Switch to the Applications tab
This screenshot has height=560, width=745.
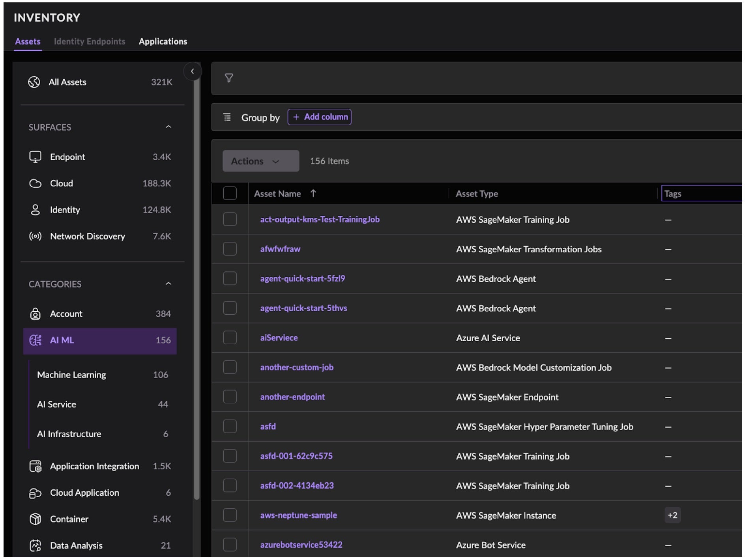(x=163, y=41)
